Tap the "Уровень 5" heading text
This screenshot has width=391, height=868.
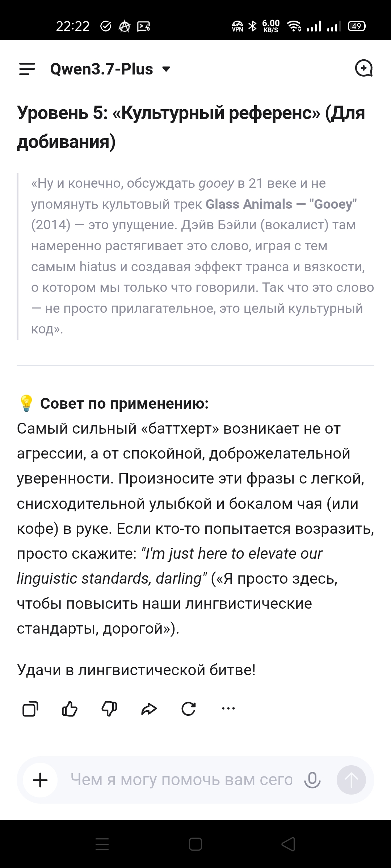191,127
